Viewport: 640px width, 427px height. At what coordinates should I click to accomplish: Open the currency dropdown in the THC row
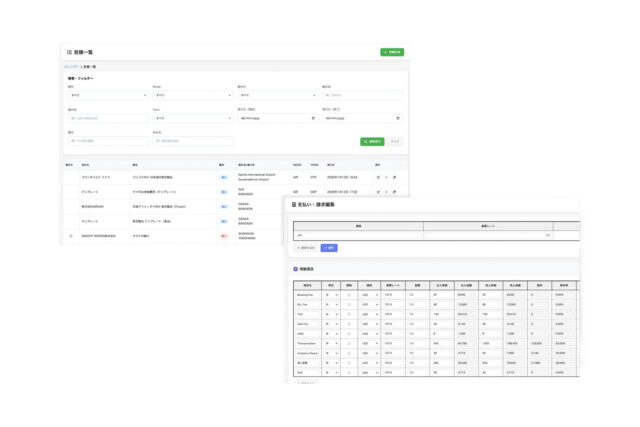(369, 313)
